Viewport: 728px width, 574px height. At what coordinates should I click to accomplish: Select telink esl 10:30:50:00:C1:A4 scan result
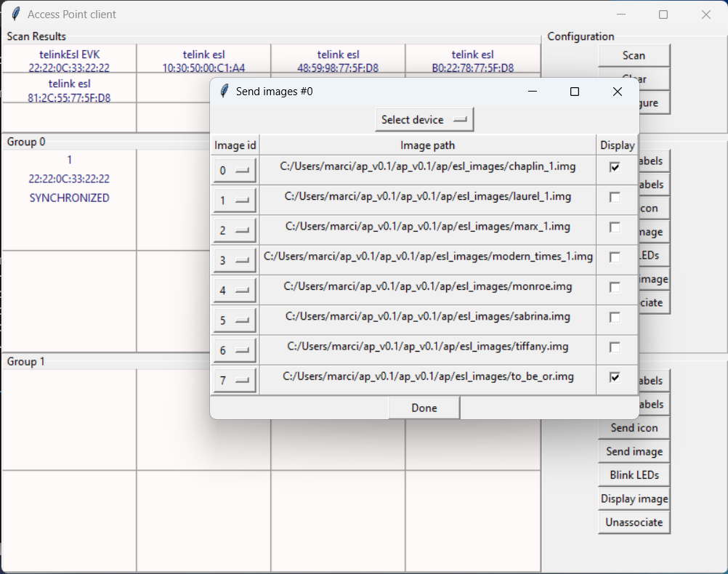point(204,59)
